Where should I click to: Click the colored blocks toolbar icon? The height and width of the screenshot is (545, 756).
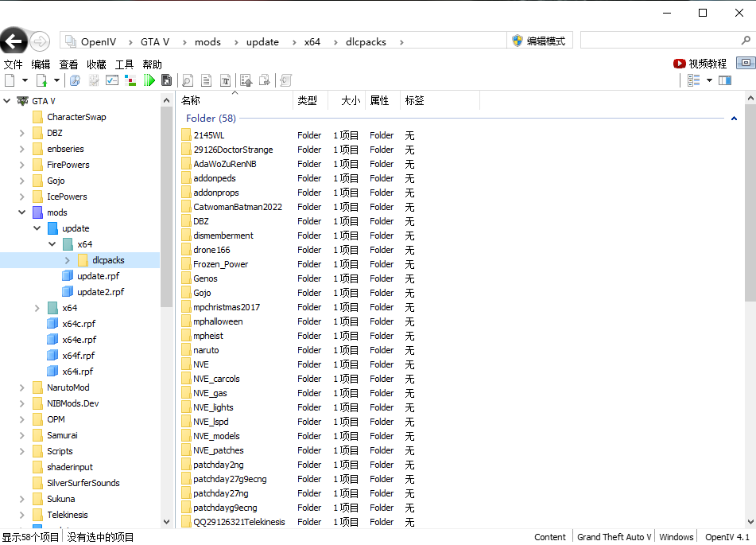coord(130,80)
